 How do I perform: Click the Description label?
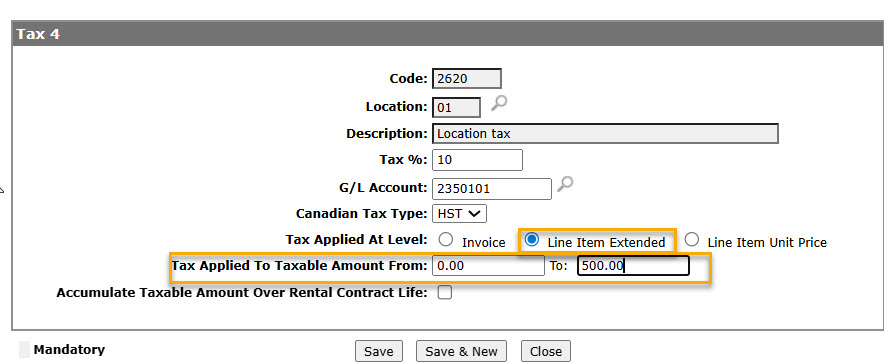click(x=386, y=134)
